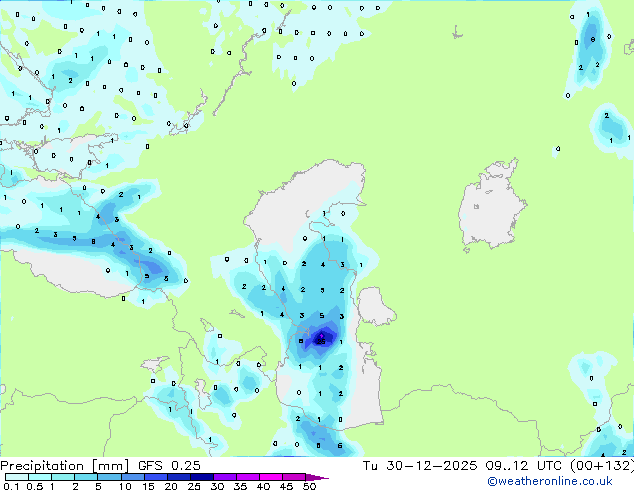Click the 5–10 mm legend color box
Image resolution: width=634 pixels, height=490 pixels.
click(109, 477)
